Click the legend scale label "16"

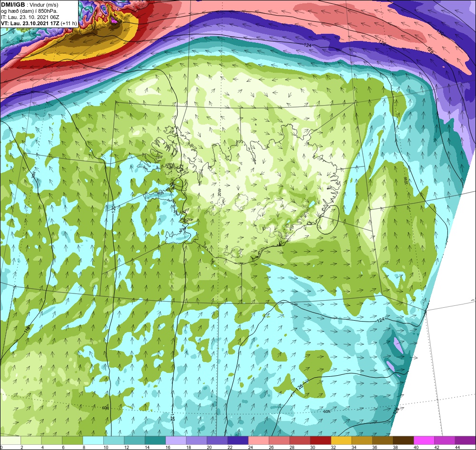coord(168,448)
